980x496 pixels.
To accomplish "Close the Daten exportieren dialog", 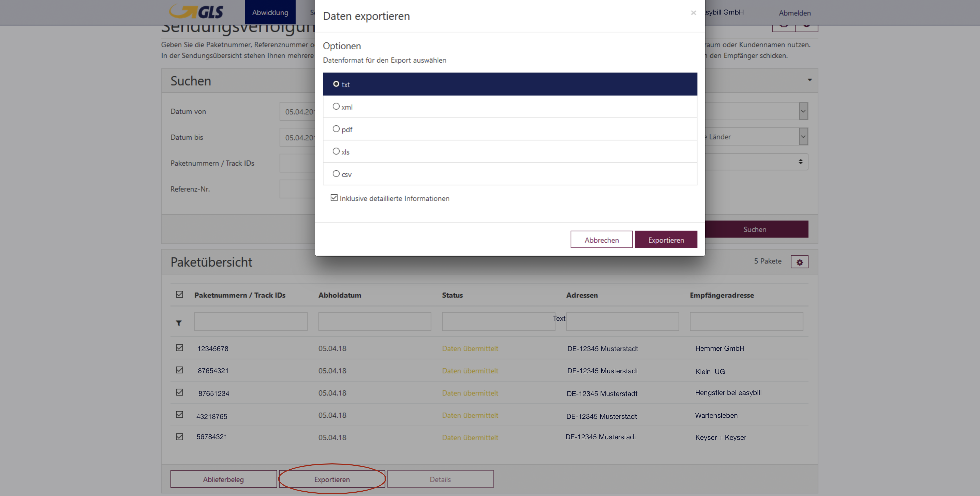I will point(693,13).
